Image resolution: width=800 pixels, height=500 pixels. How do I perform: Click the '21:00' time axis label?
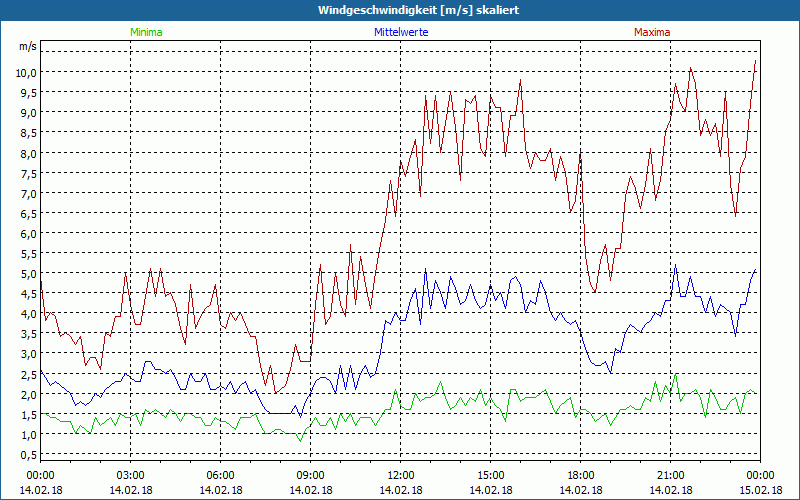coord(670,476)
